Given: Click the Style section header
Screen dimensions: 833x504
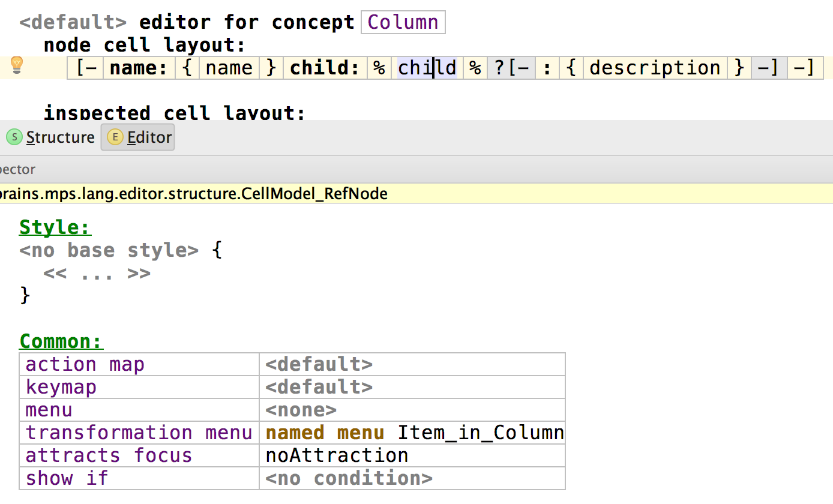Looking at the screenshot, I should 55,227.
